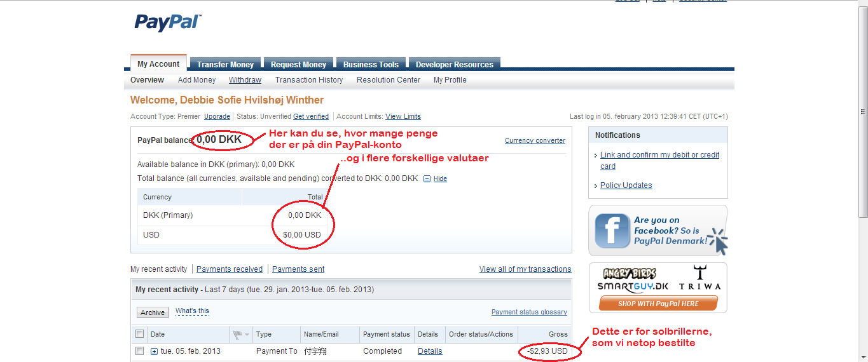Expand the tue. 05. feb. 2013 transaction row
The height and width of the screenshot is (362, 868).
pyautogui.click(x=154, y=351)
